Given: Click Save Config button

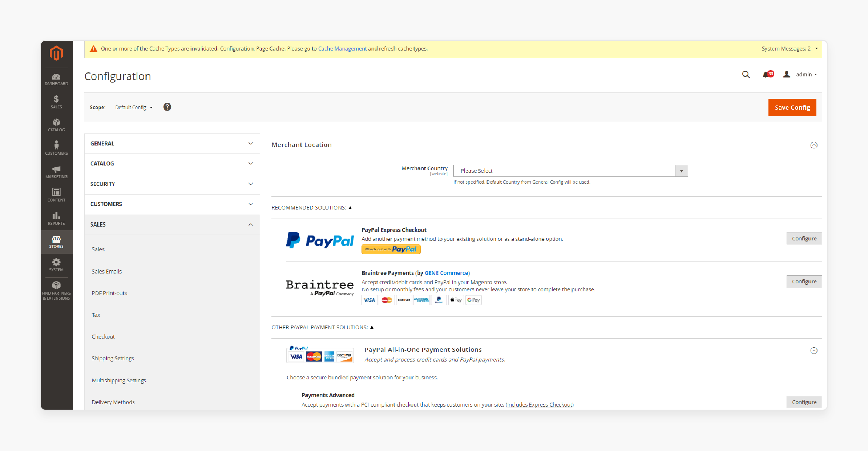Looking at the screenshot, I should (x=792, y=107).
